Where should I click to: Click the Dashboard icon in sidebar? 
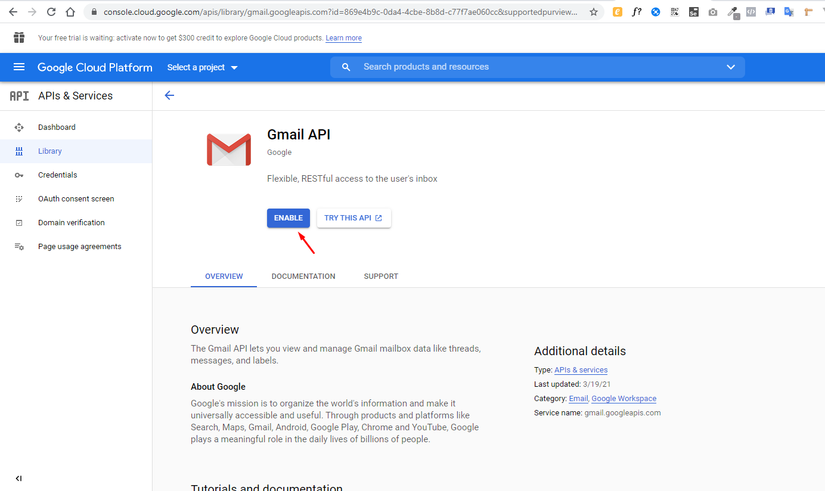pos(19,127)
